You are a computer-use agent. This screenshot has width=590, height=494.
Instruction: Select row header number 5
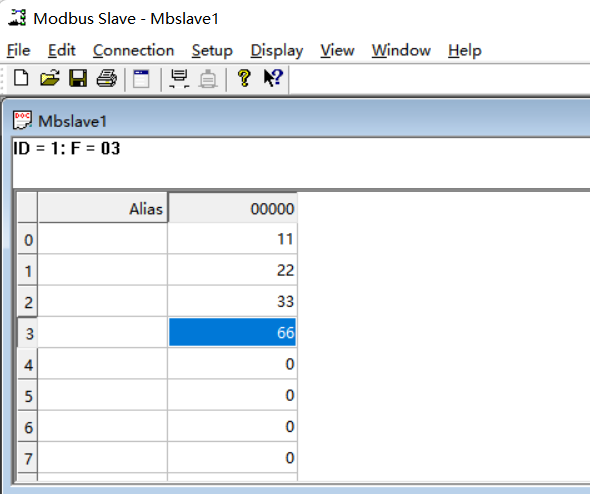coord(28,395)
